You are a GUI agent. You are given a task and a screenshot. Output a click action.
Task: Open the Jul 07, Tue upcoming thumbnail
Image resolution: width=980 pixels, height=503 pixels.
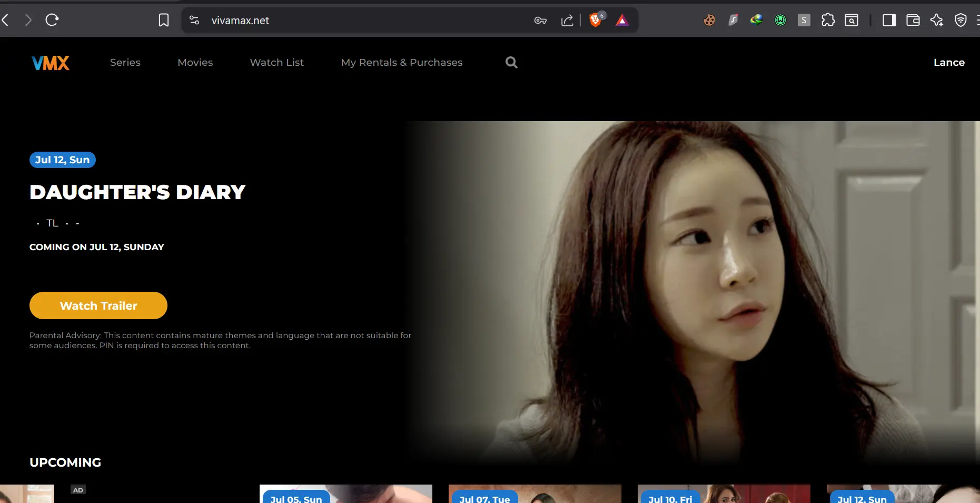click(535, 494)
